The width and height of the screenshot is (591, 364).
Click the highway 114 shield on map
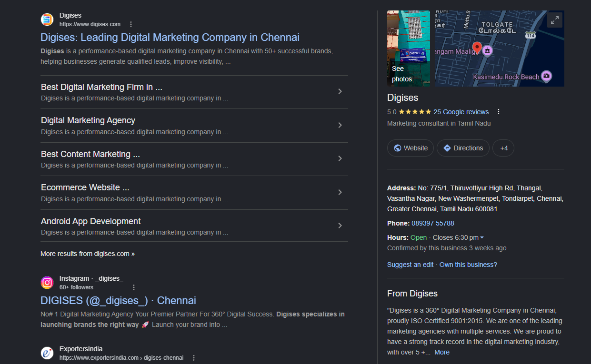tap(531, 36)
